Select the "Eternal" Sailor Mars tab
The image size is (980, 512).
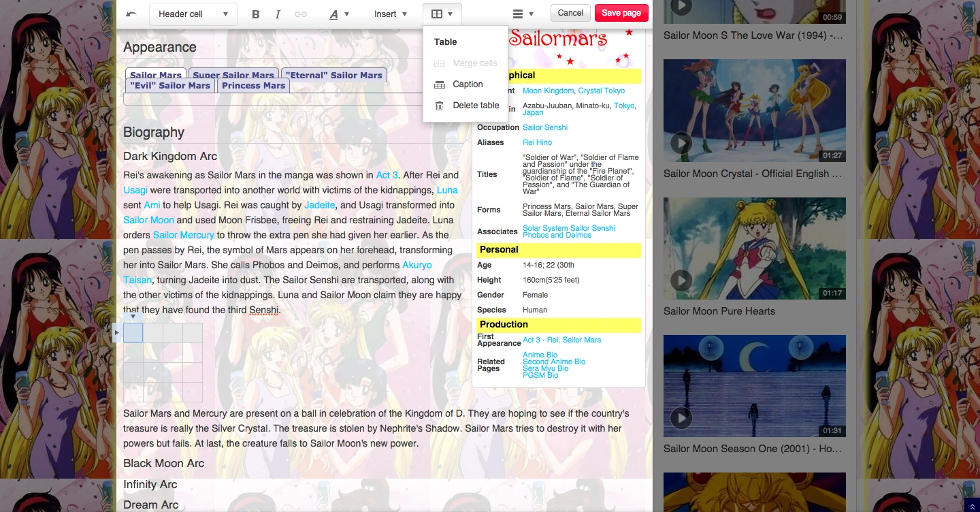point(334,75)
